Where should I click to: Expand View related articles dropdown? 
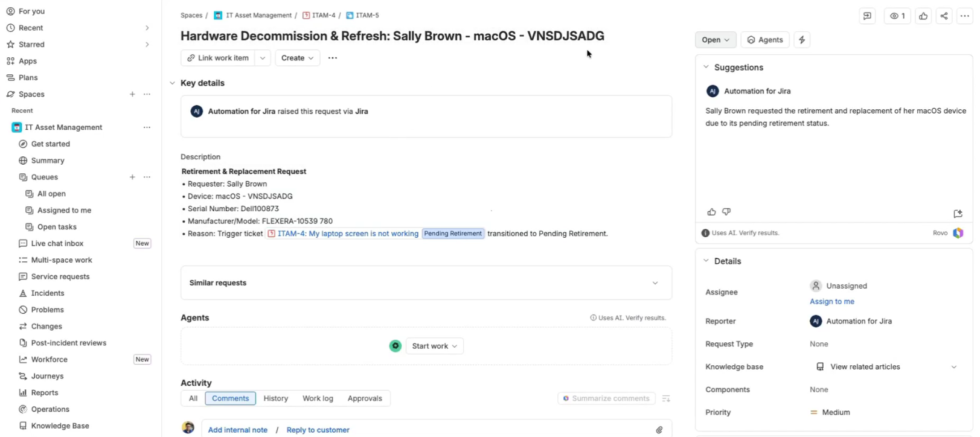coord(954,367)
